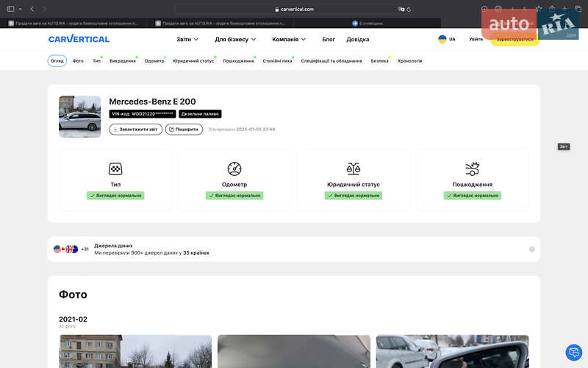Expand the Для бізнесу dropdown menu
The width and height of the screenshot is (588, 368).
coord(235,39)
